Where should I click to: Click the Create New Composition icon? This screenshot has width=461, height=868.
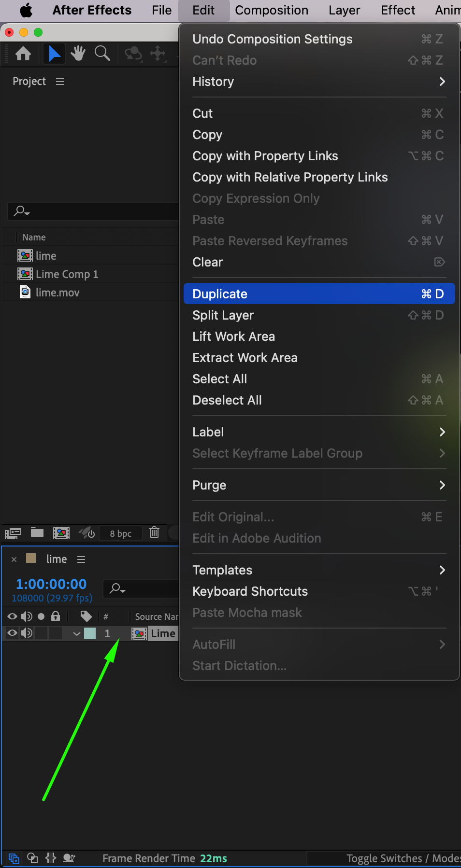(61, 532)
